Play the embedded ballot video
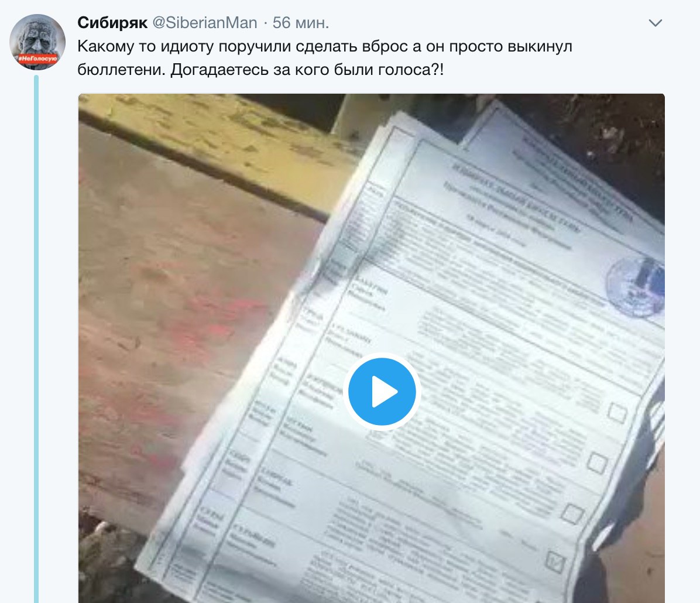The image size is (700, 603). coord(382,392)
